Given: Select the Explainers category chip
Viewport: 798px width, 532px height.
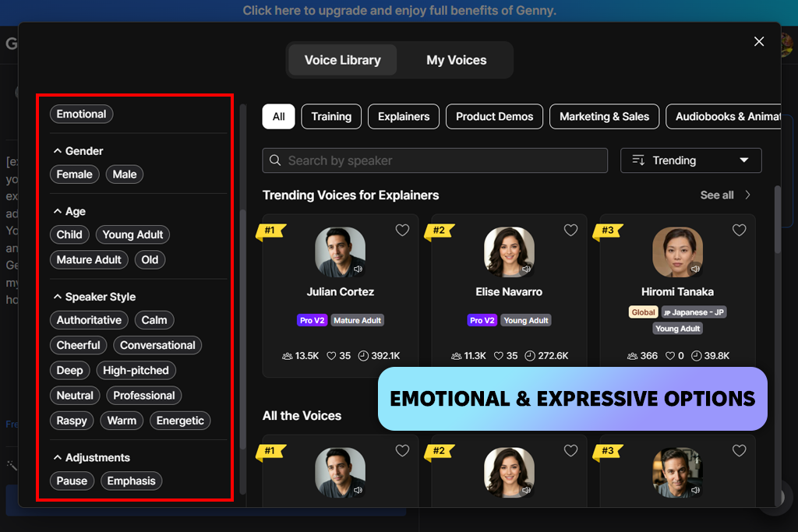Looking at the screenshot, I should pos(404,117).
